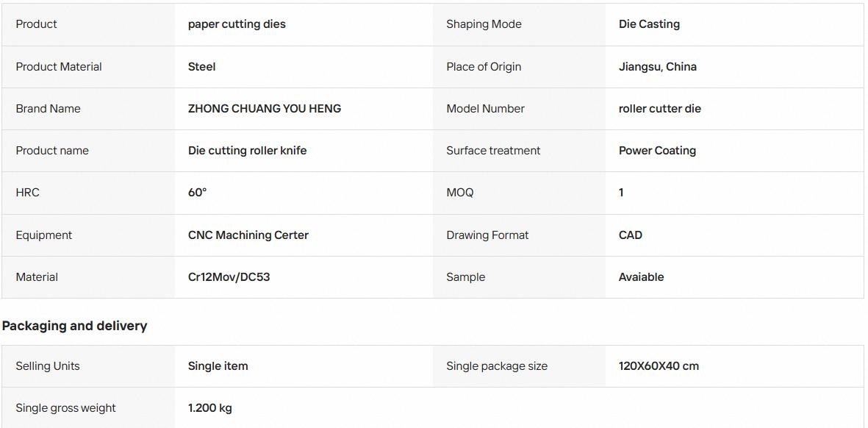
Task: Click the 'ZHONG CHUANG YOU HENG' brand name
Action: coord(265,109)
